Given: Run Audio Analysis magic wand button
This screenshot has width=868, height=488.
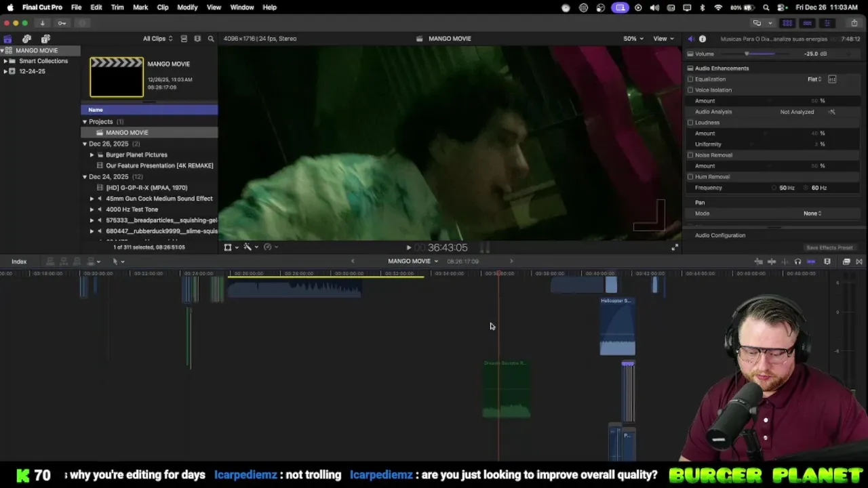Looking at the screenshot, I should [832, 112].
